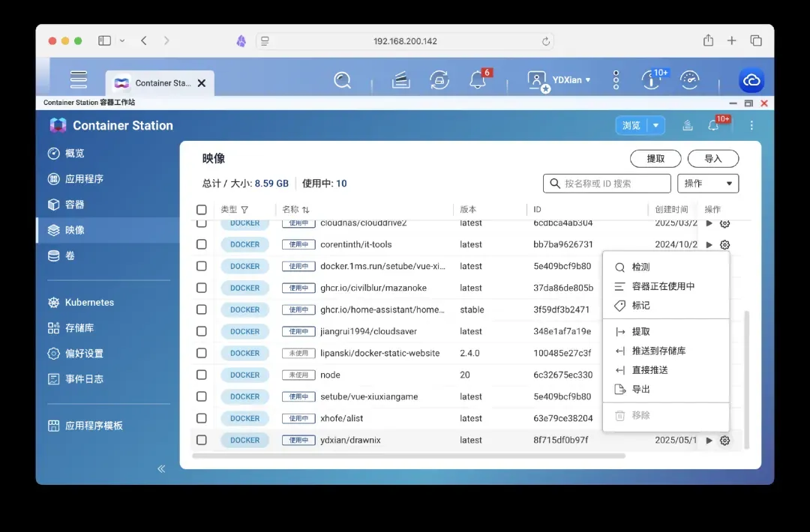Expand the 操作 actions dropdown
Viewport: 810px width, 532px height.
tap(708, 184)
